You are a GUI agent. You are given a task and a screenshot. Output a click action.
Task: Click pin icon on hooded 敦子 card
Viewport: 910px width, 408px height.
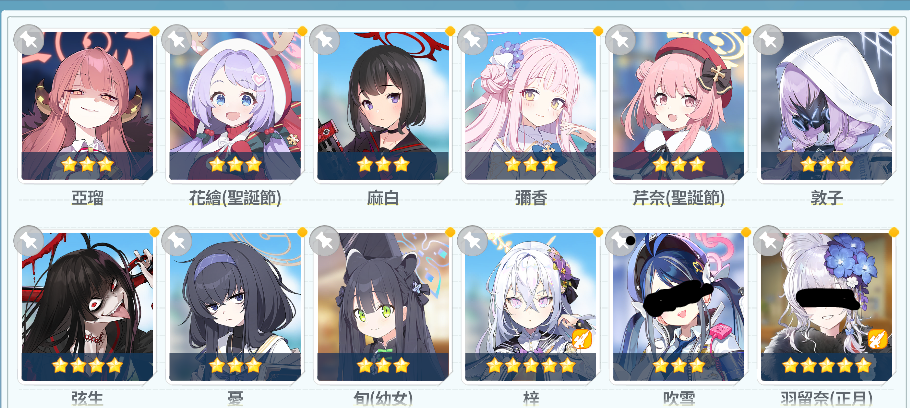click(x=768, y=39)
